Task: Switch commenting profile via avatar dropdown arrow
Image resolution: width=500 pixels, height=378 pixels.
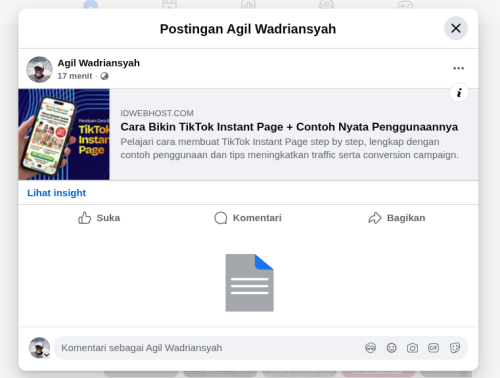Action: pyautogui.click(x=47, y=355)
